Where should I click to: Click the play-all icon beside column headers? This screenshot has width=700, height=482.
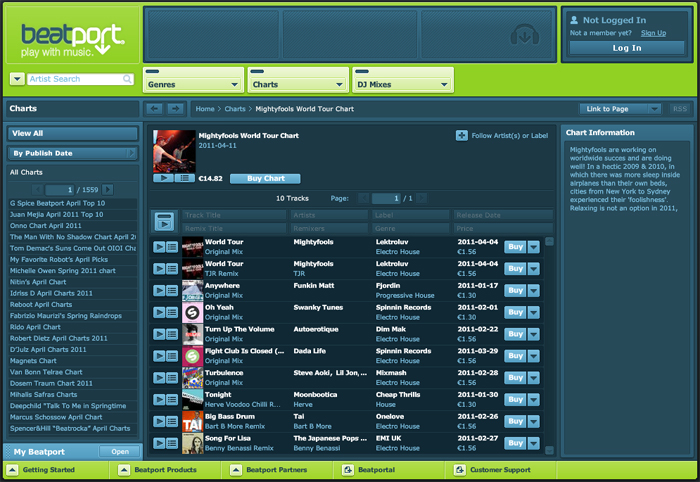164,221
